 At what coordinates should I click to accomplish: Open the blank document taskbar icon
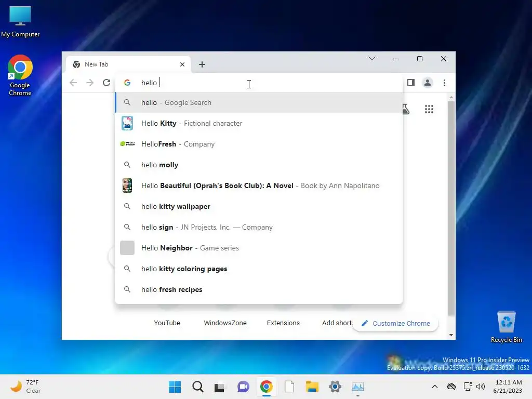click(289, 387)
